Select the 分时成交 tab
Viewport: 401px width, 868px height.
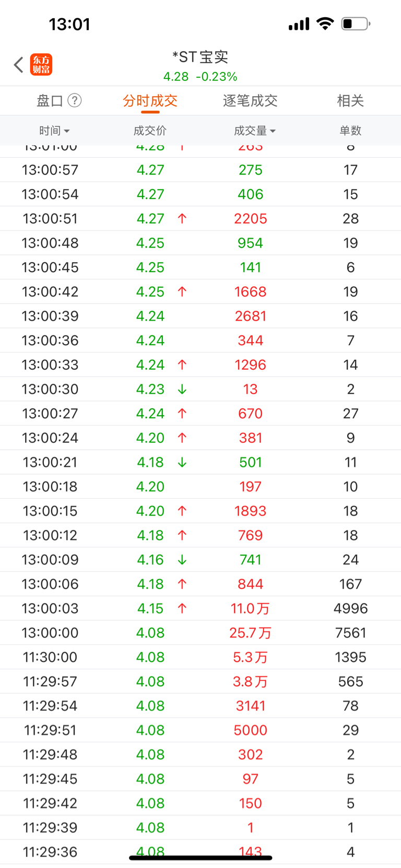(x=150, y=100)
